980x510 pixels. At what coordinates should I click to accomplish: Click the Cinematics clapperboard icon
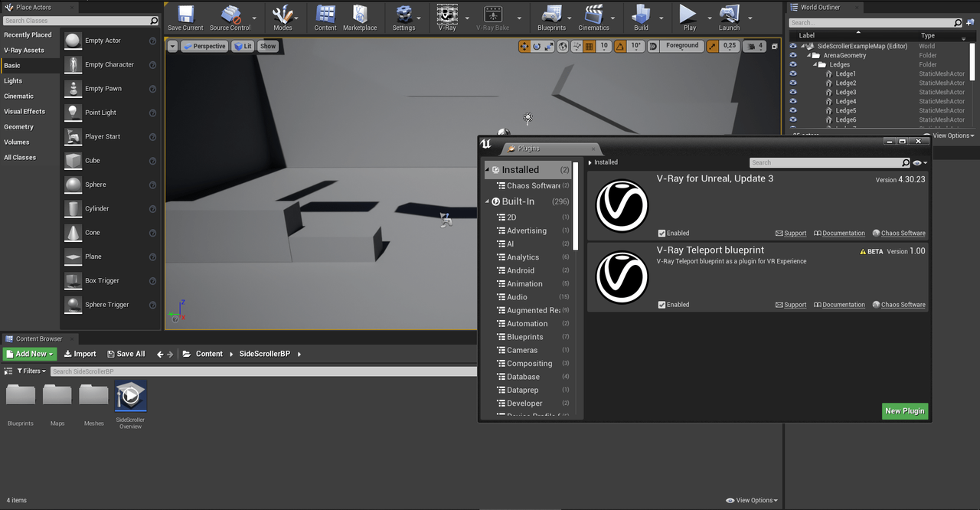(x=593, y=15)
